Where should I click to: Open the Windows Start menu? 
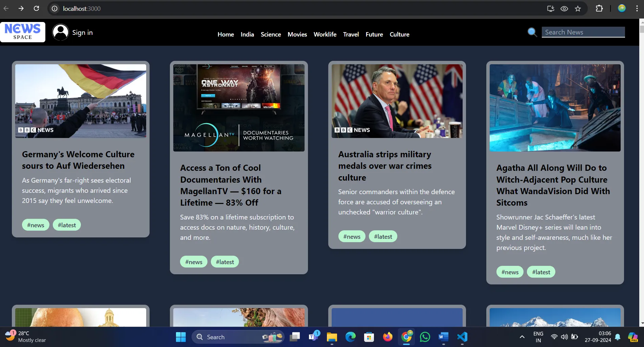[x=181, y=337]
